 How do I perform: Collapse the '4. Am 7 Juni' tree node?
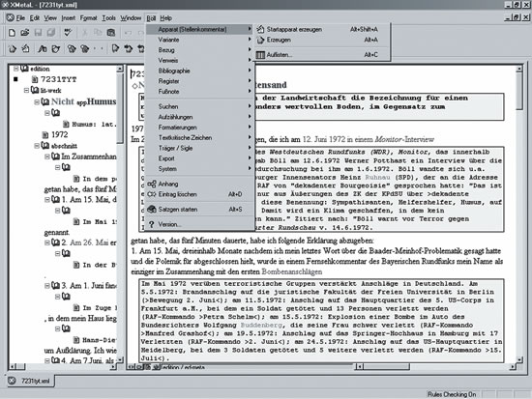point(47,360)
